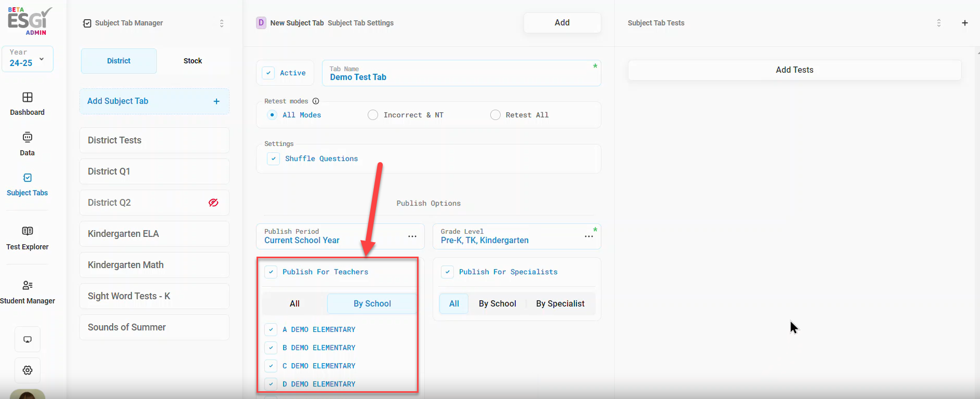Select the All Modes radio button
The image size is (980, 399).
click(x=272, y=115)
